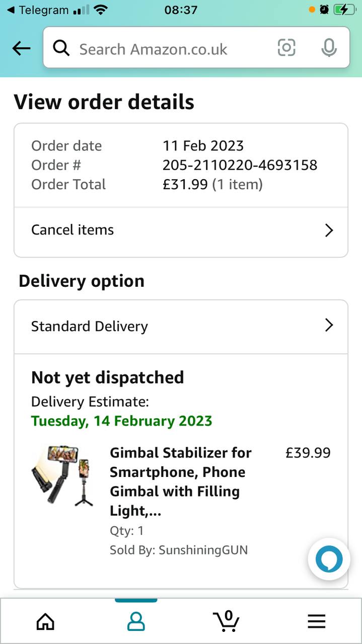Expand Standard Delivery chevron
The height and width of the screenshot is (644, 362).
pyautogui.click(x=329, y=326)
